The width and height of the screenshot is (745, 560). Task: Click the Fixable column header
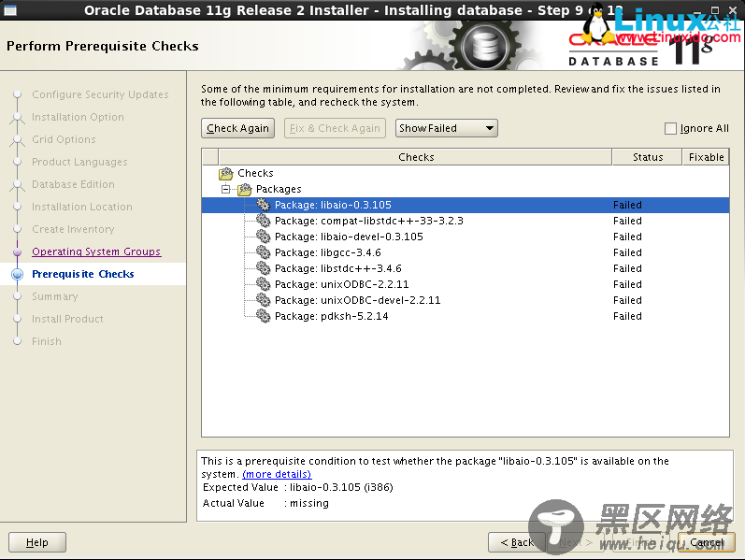(x=706, y=157)
